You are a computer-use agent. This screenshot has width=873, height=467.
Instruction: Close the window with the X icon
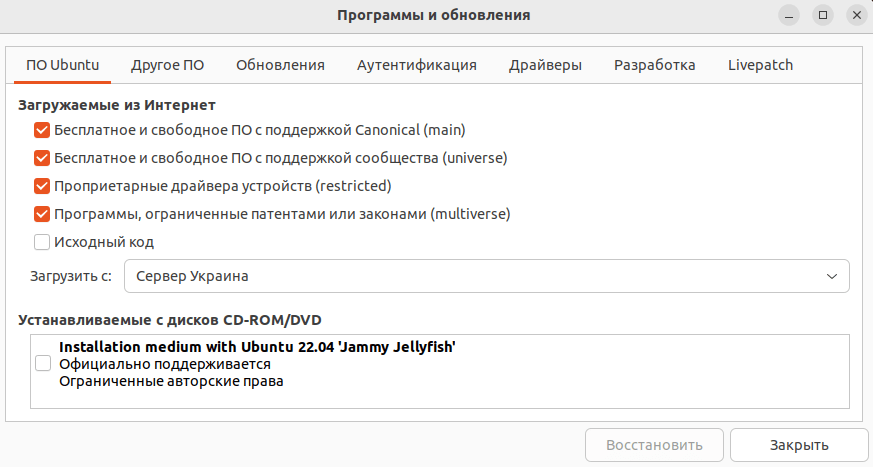(857, 16)
